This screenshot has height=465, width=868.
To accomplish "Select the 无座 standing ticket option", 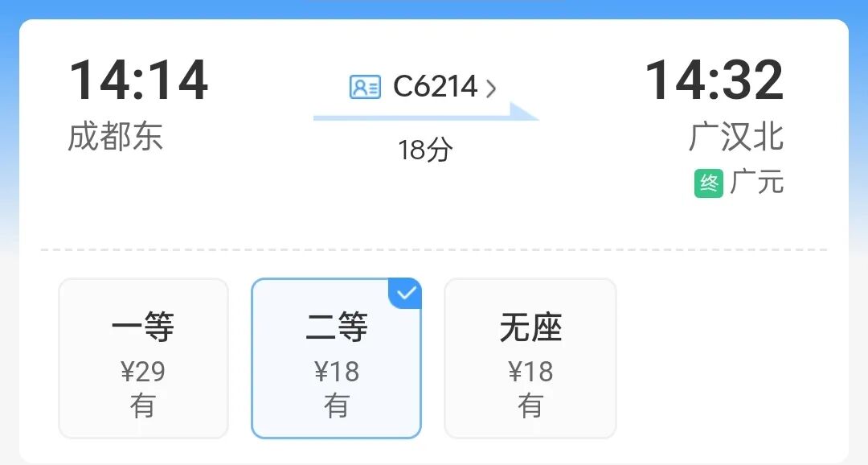I will coord(530,358).
